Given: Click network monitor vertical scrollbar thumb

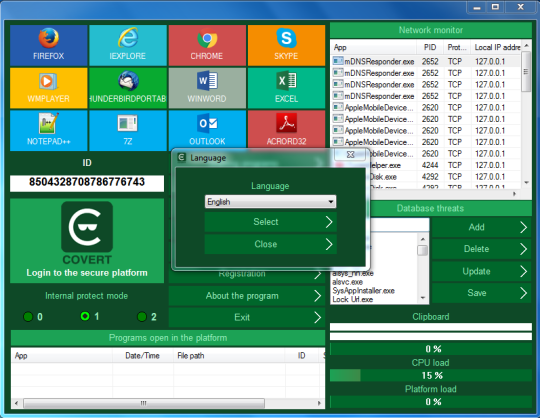Looking at the screenshot, I should (526, 72).
